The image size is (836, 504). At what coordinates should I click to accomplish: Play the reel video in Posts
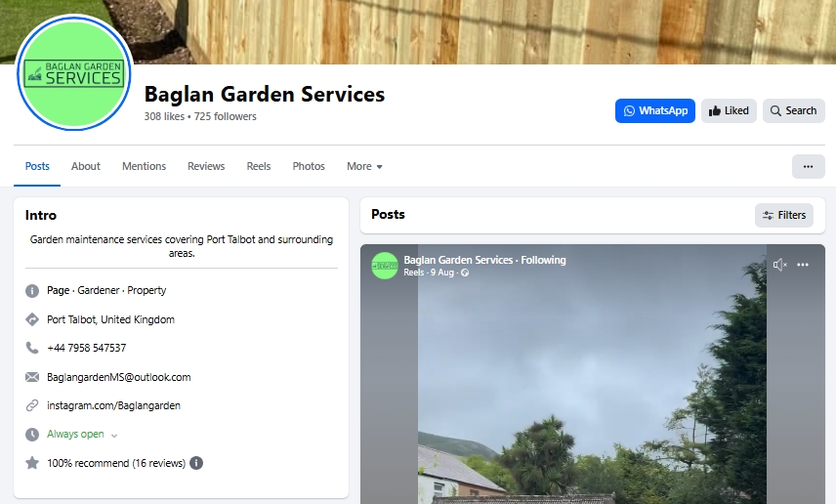[593, 384]
